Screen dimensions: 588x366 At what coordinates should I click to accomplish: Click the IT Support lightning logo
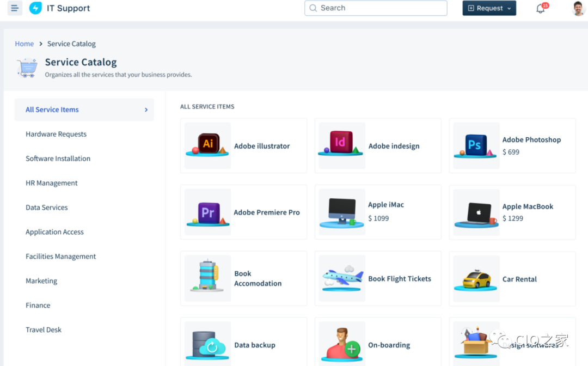[x=35, y=8]
